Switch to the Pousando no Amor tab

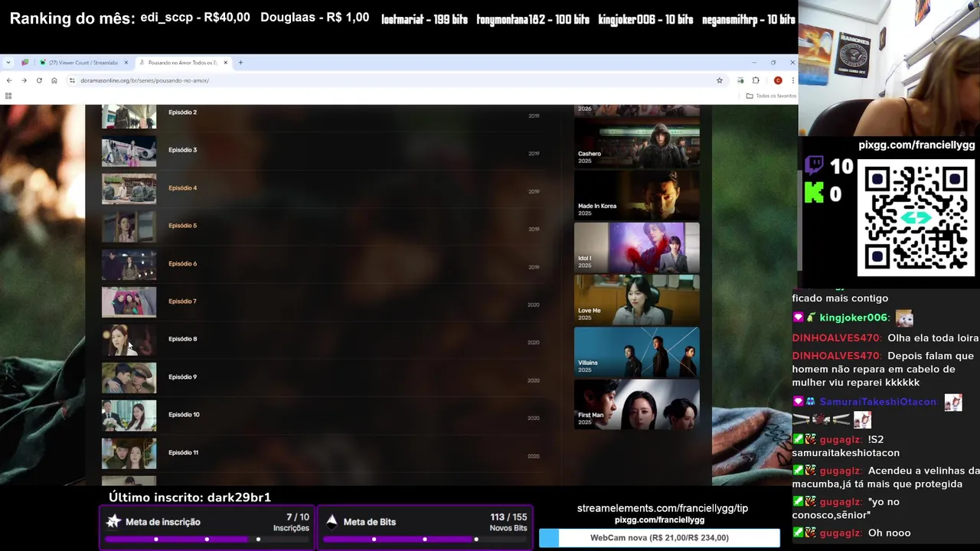coord(182,63)
